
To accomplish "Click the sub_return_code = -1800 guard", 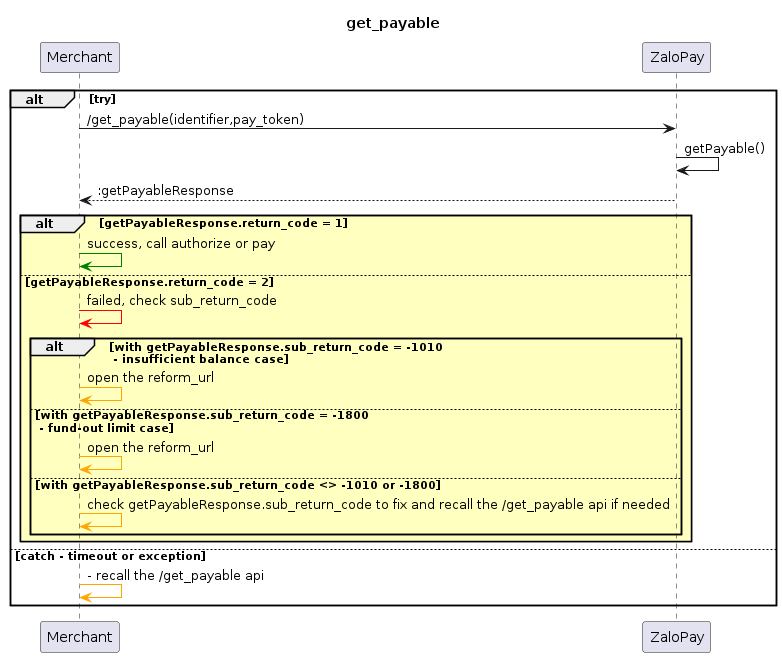I will click(202, 415).
